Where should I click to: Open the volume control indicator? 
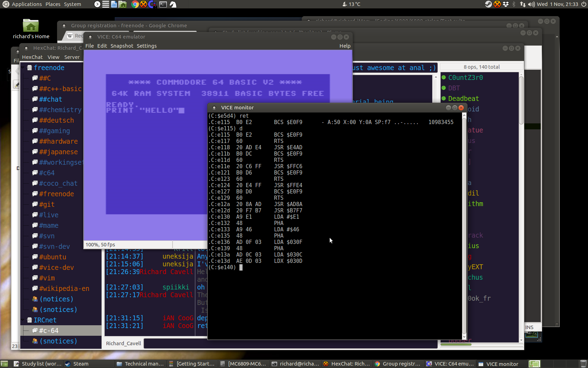click(x=531, y=4)
